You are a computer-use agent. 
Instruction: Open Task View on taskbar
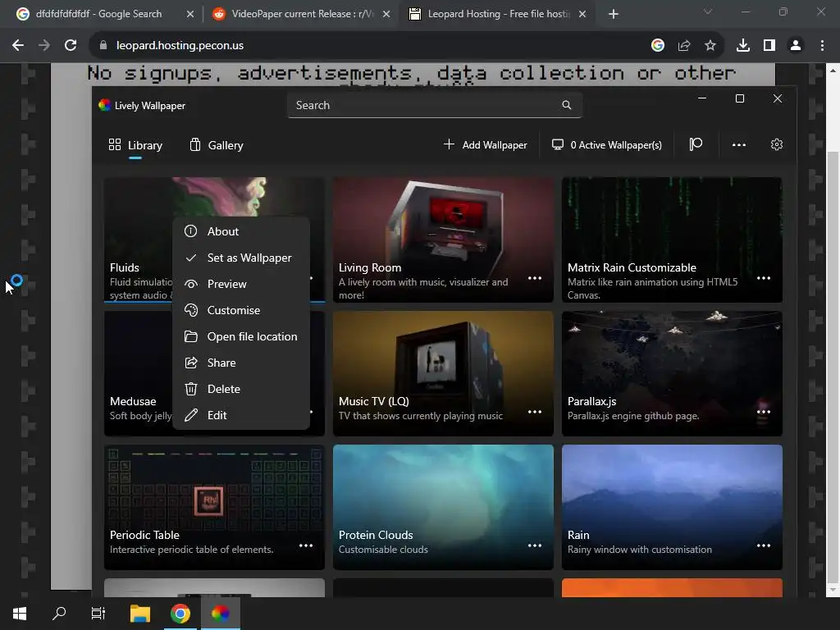tap(98, 614)
